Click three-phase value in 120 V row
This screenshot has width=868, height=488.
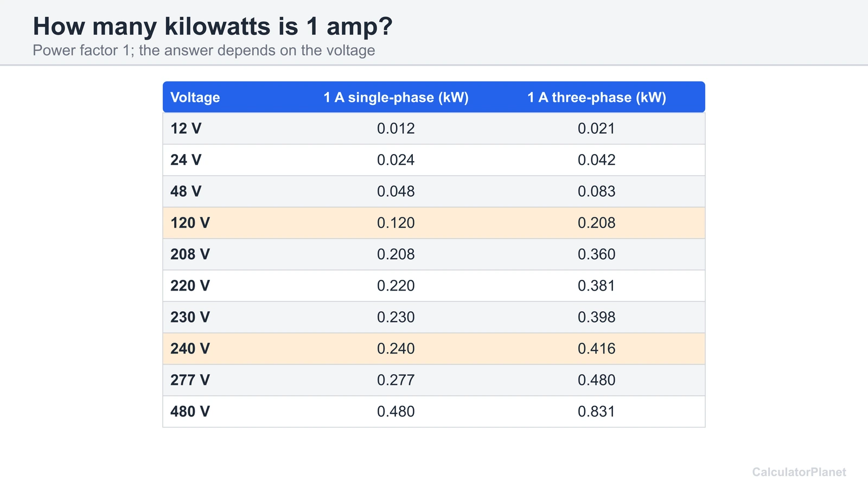coord(597,223)
